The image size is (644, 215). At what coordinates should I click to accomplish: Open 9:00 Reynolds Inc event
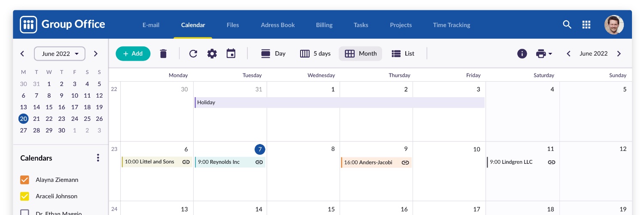click(230, 162)
